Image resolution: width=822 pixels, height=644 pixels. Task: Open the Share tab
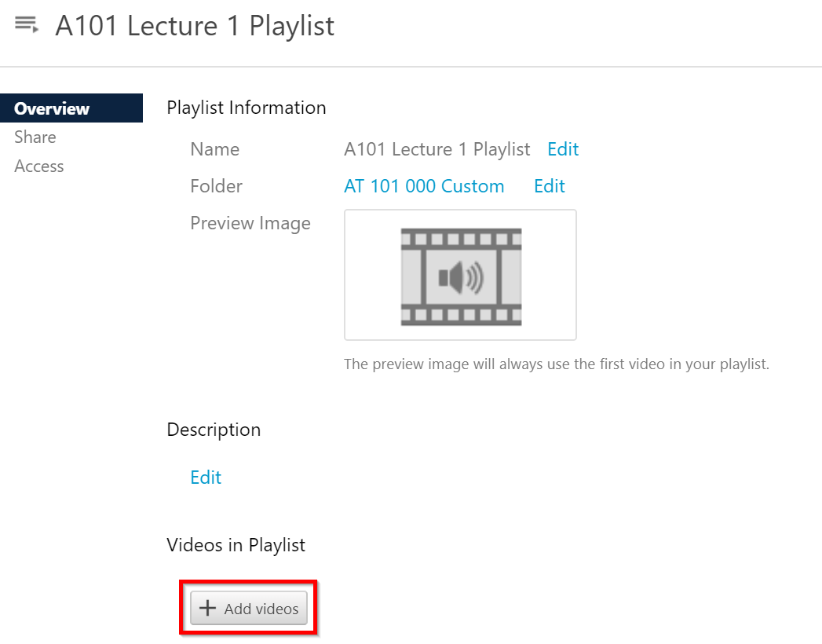pyautogui.click(x=35, y=137)
